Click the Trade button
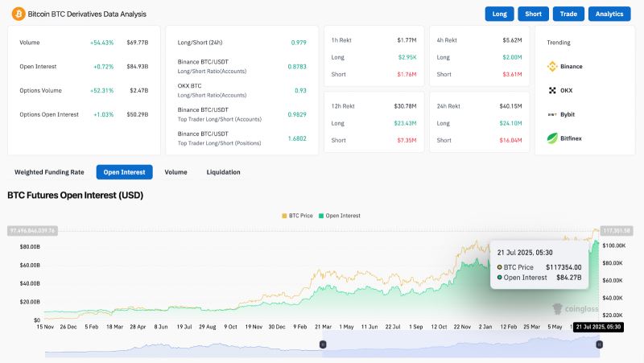Image resolution: width=644 pixels, height=363 pixels. [568, 14]
